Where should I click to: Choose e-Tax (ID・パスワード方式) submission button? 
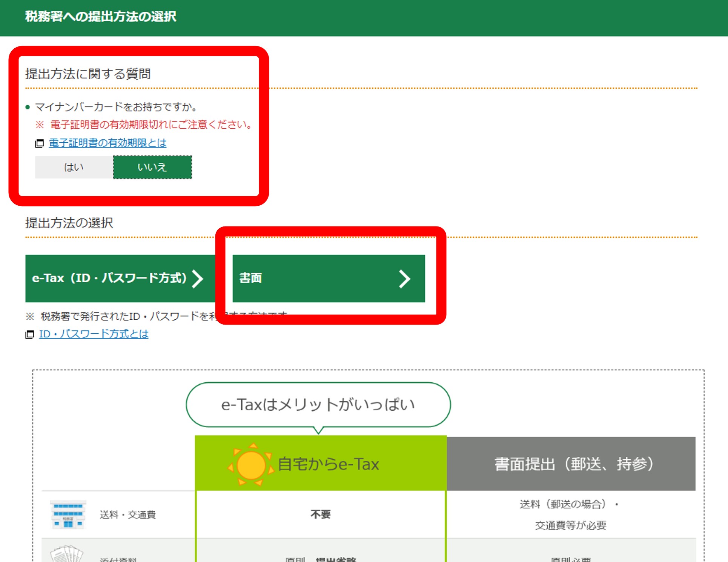[109, 279]
